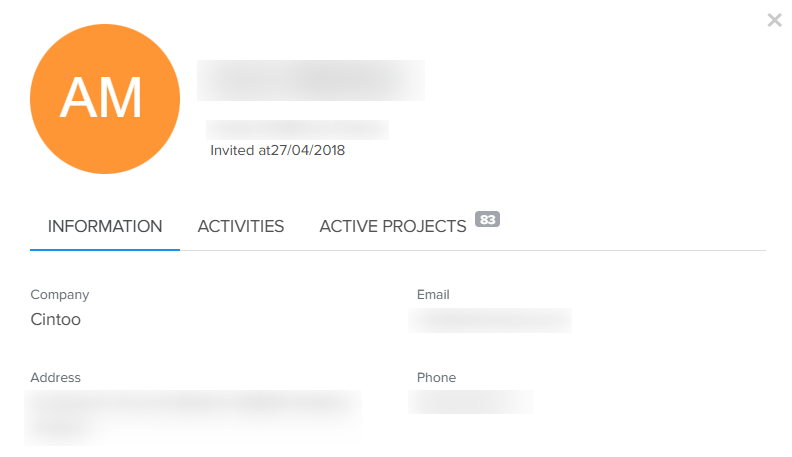The height and width of the screenshot is (457, 792).
Task: Click the 27/04/2018 invitation date
Action: [x=308, y=150]
